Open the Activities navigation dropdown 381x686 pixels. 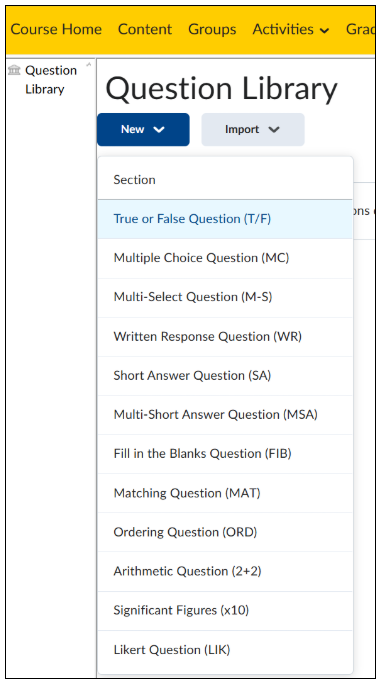291,29
